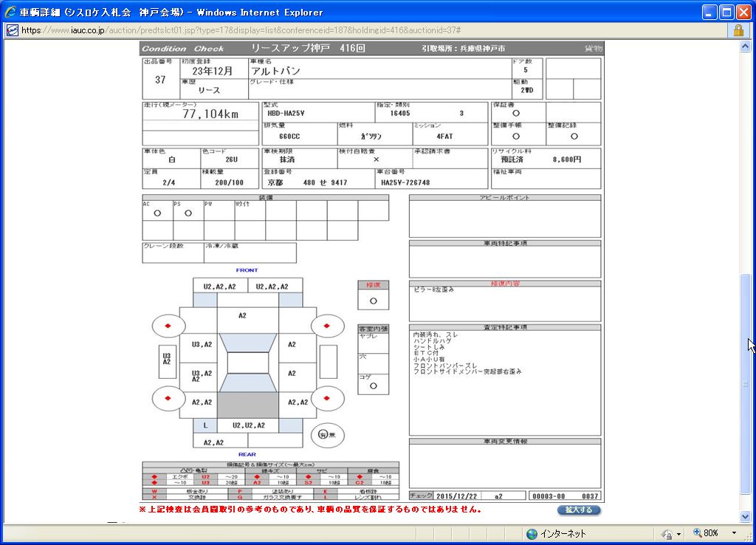
Task: Click the page favicon beside the URL
Action: (12, 30)
